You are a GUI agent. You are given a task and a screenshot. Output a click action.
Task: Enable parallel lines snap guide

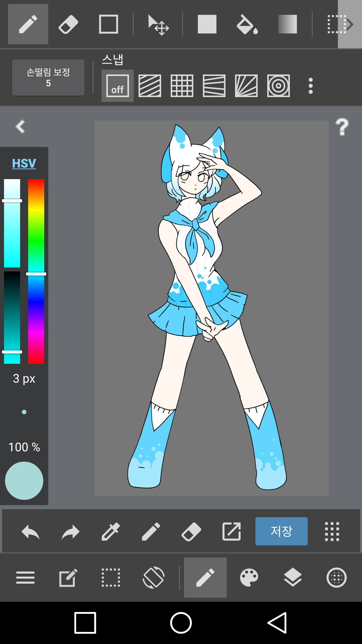150,86
